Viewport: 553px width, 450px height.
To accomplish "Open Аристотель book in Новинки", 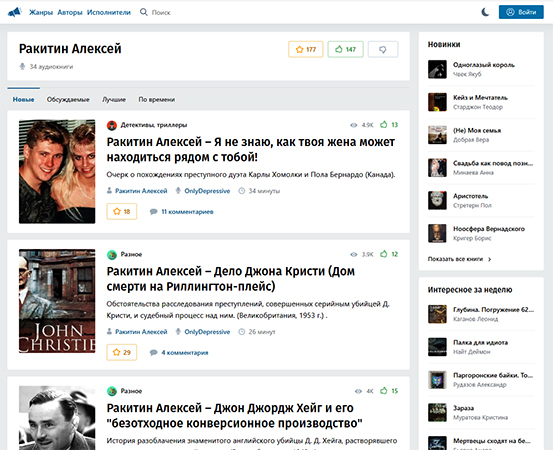I will (x=470, y=196).
